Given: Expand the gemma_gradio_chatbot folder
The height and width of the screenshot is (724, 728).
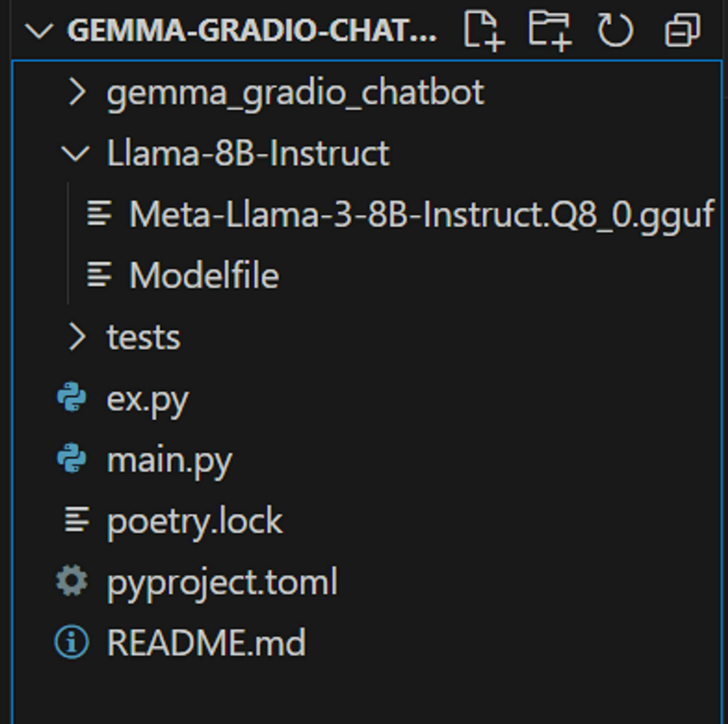Looking at the screenshot, I should pyautogui.click(x=78, y=92).
